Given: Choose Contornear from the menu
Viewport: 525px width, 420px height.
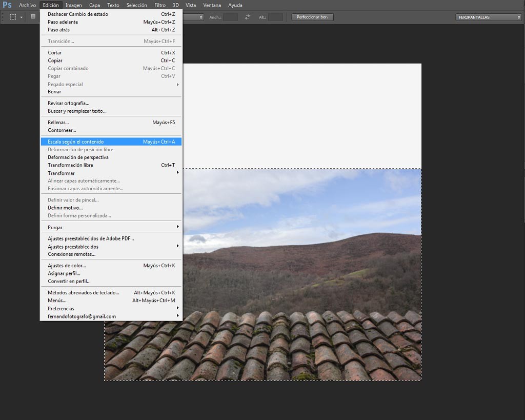Looking at the screenshot, I should pos(111,130).
